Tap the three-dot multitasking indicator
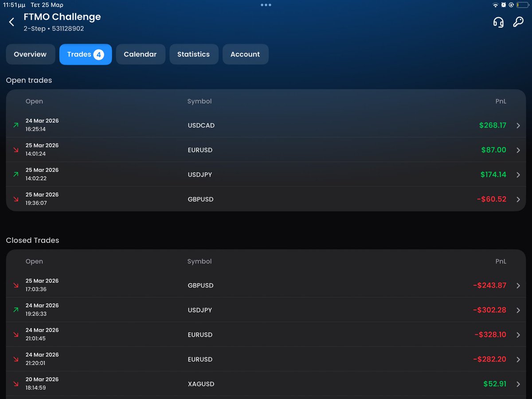 (x=266, y=5)
